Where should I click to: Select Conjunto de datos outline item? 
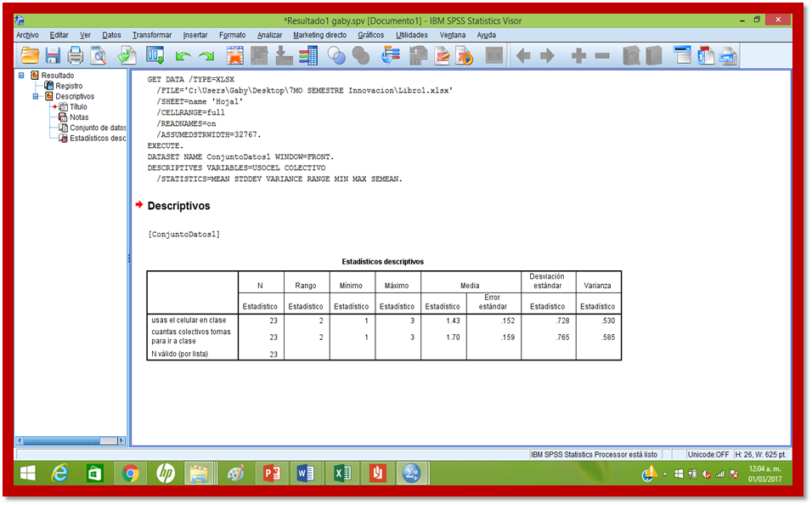[x=98, y=128]
